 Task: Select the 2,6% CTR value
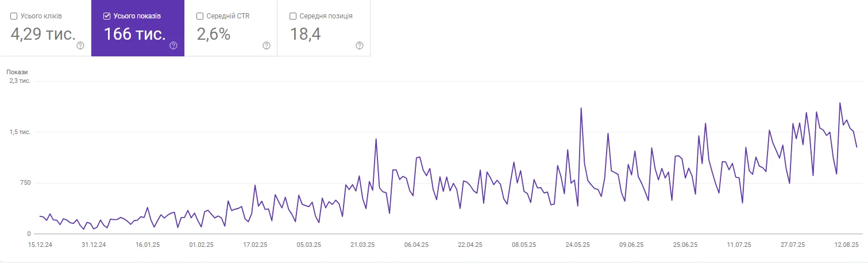tap(214, 34)
